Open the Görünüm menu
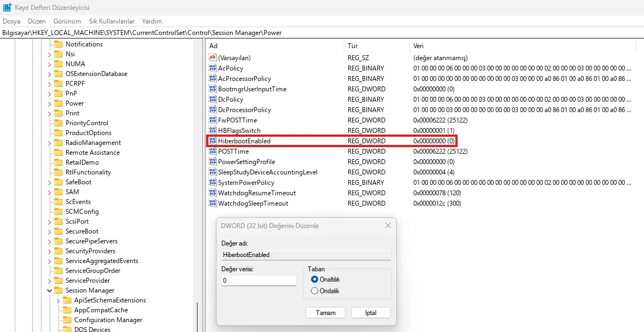This screenshot has height=332, width=644. 67,21
